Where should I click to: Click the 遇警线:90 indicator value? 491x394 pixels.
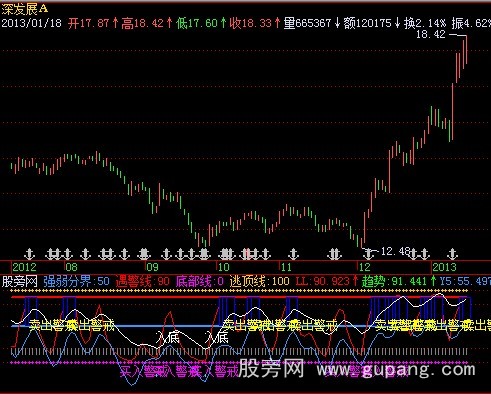pos(143,281)
